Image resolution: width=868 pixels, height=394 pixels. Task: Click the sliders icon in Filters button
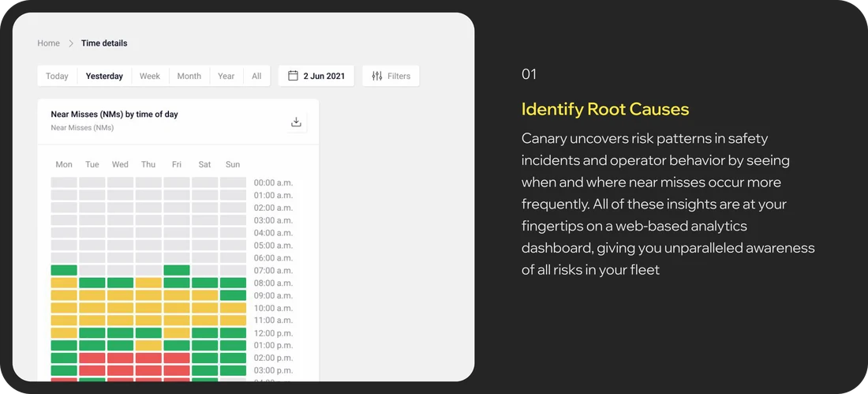click(377, 76)
